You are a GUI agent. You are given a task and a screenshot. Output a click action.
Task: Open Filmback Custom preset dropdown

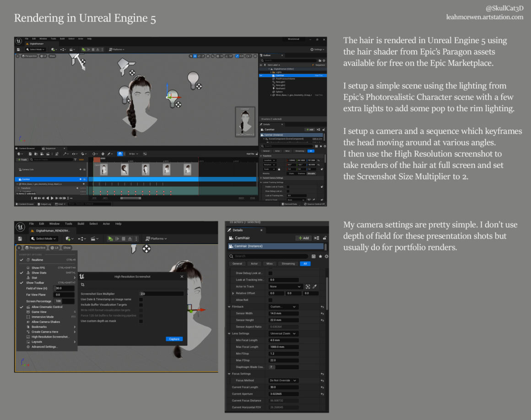pyautogui.click(x=283, y=307)
